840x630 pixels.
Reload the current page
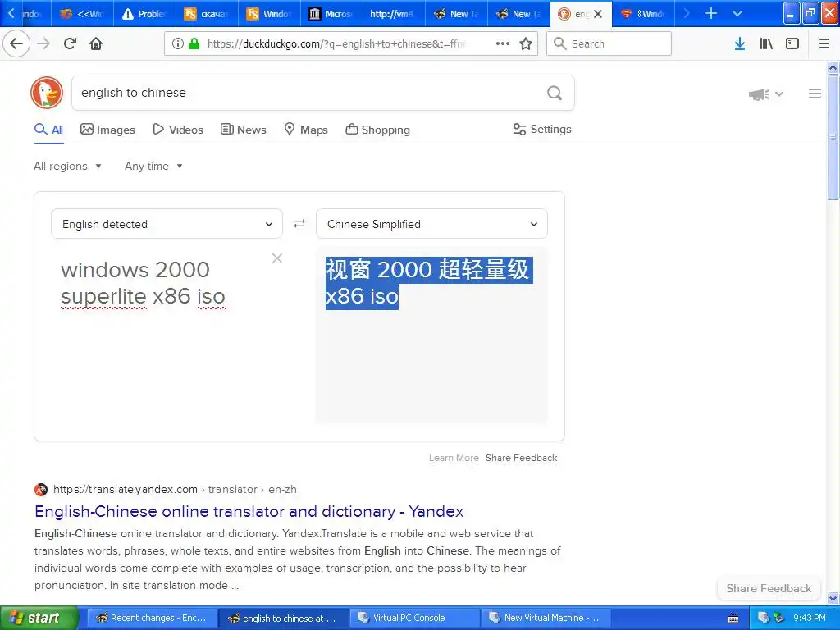click(70, 43)
